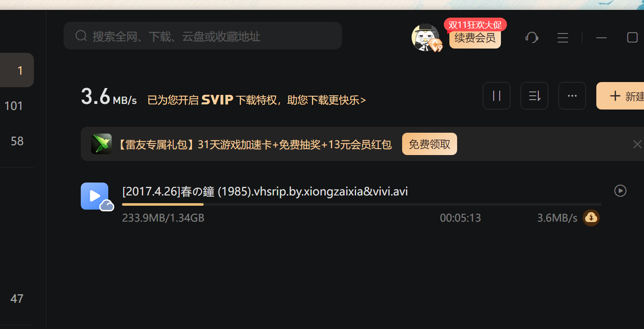Screen dimensions: 644x329
Task: Open the hamburger main menu
Action: tap(563, 38)
